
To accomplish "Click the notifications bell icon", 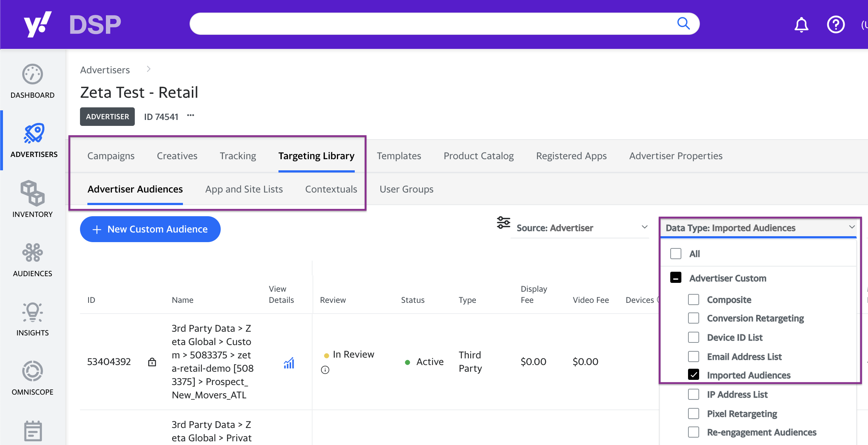I will [x=801, y=25].
